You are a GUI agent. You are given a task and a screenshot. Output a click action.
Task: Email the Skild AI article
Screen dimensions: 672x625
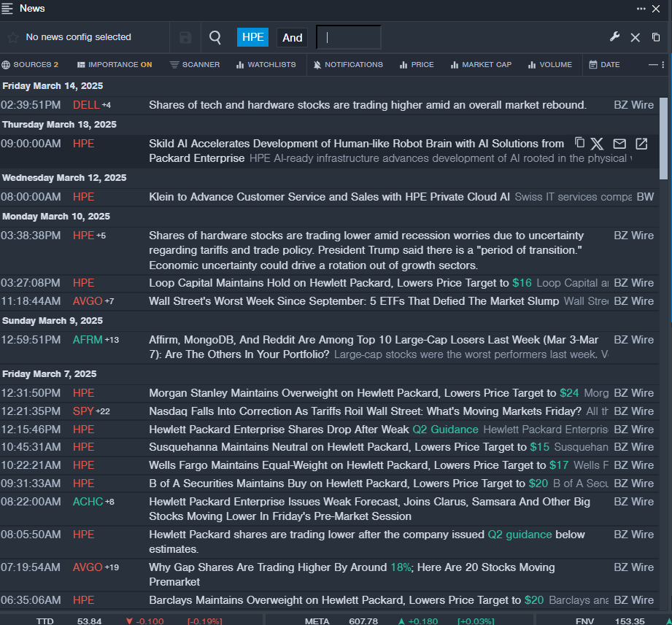click(619, 144)
